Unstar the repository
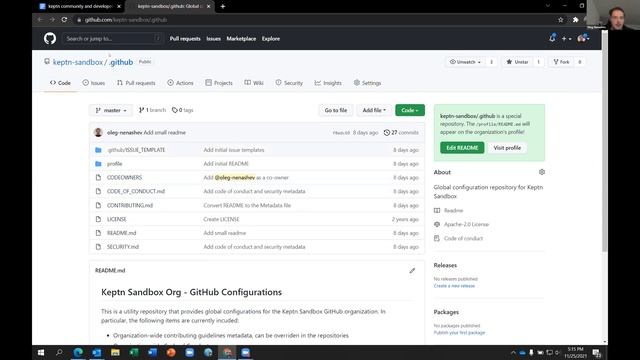Viewport: 640px width, 360px height. pos(517,62)
